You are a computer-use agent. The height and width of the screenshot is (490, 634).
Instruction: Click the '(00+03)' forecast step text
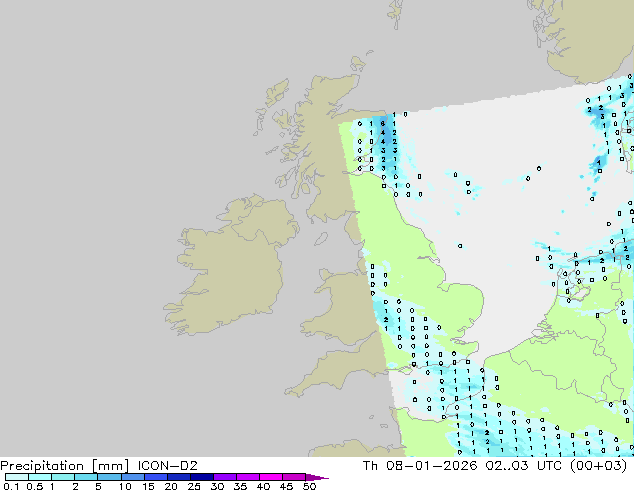tap(598, 466)
